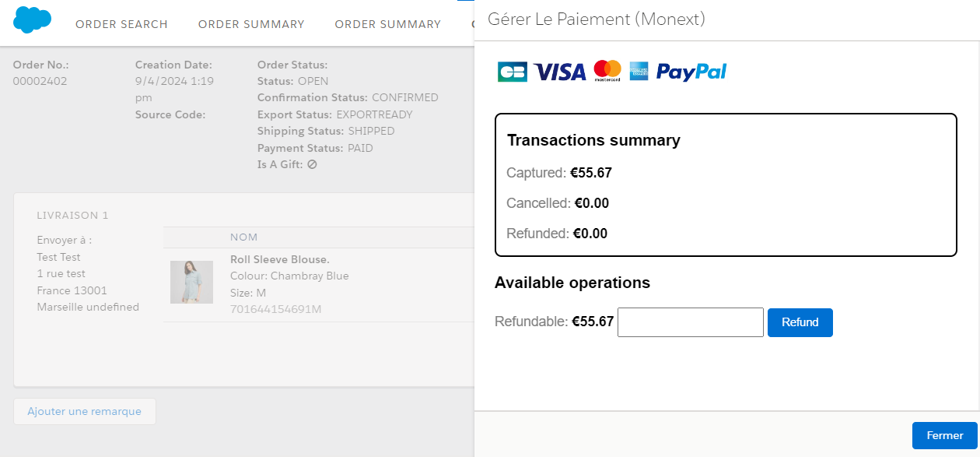Click the product SKU 701644154691M
Screen dimensions: 980x457
(276, 309)
